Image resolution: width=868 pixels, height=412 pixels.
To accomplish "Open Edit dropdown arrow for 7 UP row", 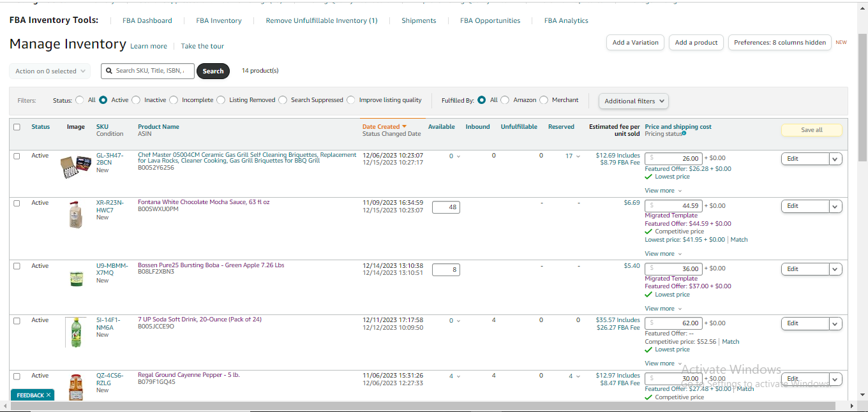I will (x=835, y=324).
